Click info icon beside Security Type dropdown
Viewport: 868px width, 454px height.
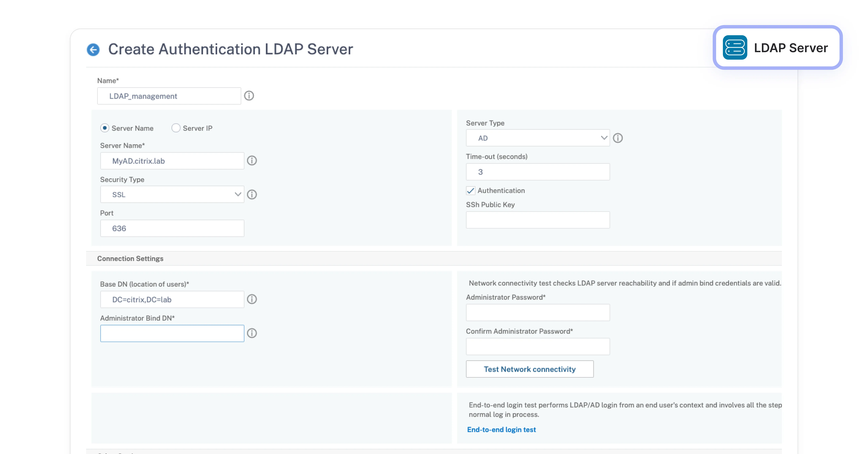[x=252, y=194]
